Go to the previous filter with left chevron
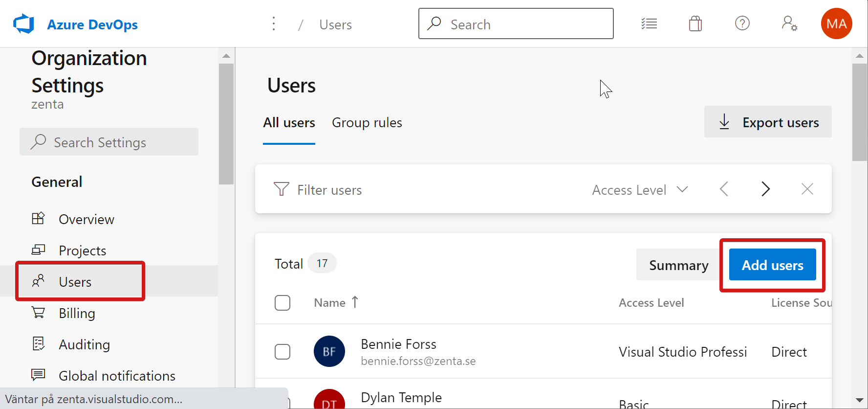 [724, 189]
